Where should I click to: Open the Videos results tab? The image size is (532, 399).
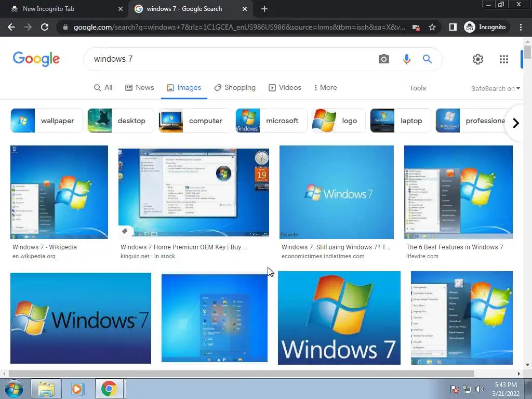[285, 87]
